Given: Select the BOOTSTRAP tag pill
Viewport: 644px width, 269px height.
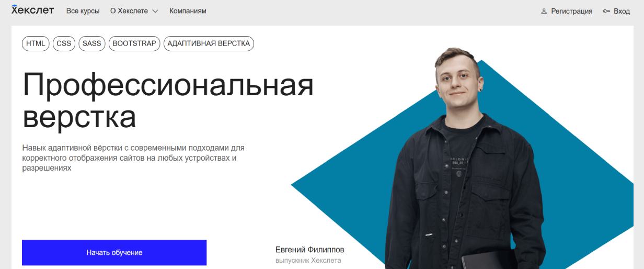Looking at the screenshot, I should click(134, 43).
